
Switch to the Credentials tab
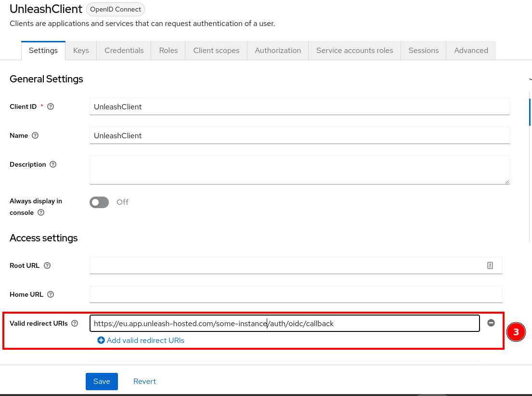point(124,50)
